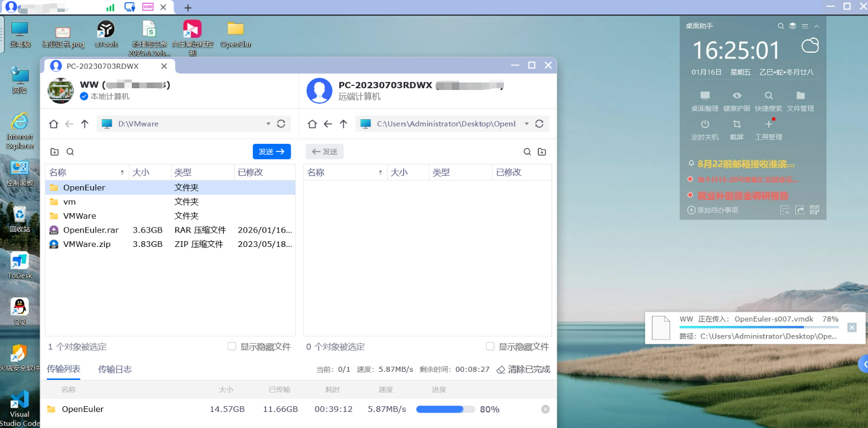Go up one level in local path

pos(85,124)
